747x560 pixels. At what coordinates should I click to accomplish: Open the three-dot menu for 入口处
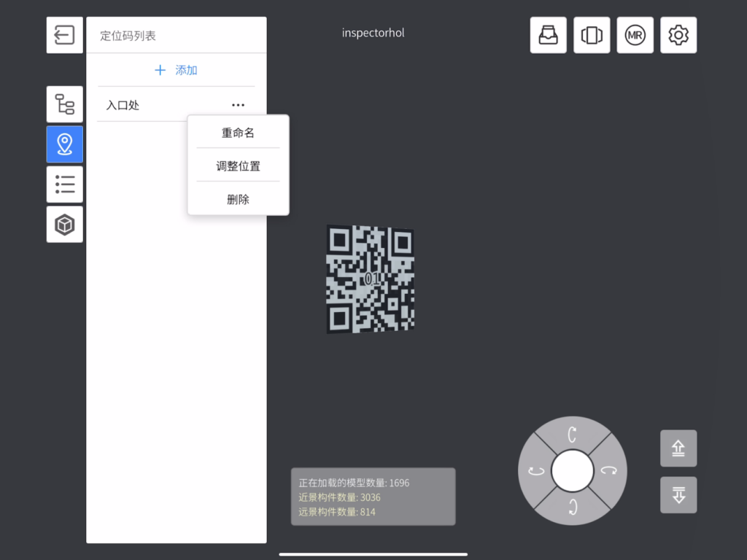(239, 105)
